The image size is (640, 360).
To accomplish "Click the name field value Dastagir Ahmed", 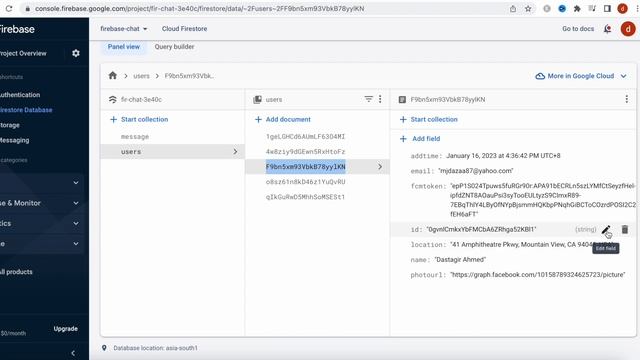I will [x=460, y=260].
